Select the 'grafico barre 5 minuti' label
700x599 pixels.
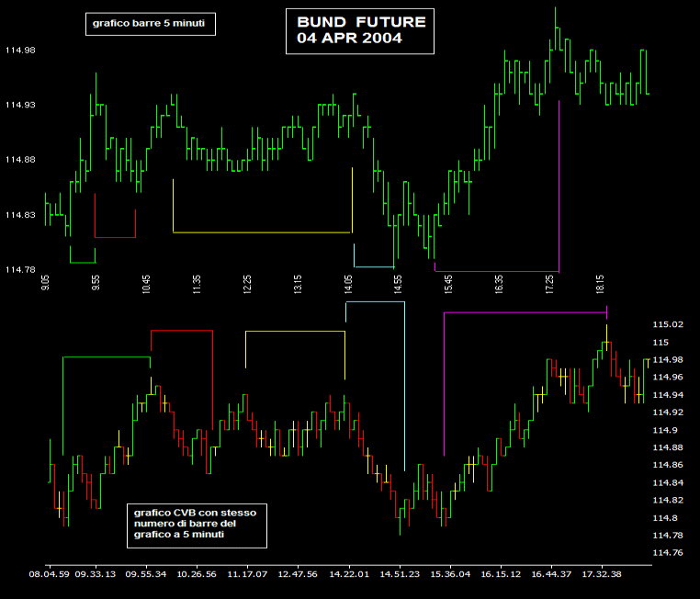pyautogui.click(x=151, y=24)
